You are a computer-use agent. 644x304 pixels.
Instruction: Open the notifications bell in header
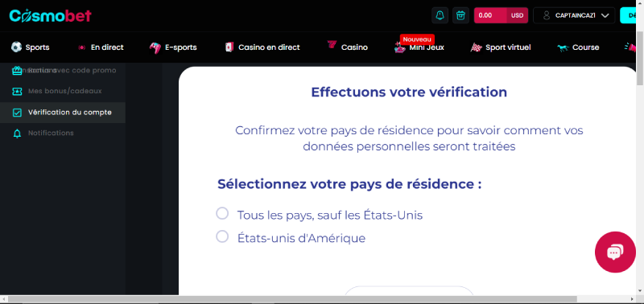point(440,15)
